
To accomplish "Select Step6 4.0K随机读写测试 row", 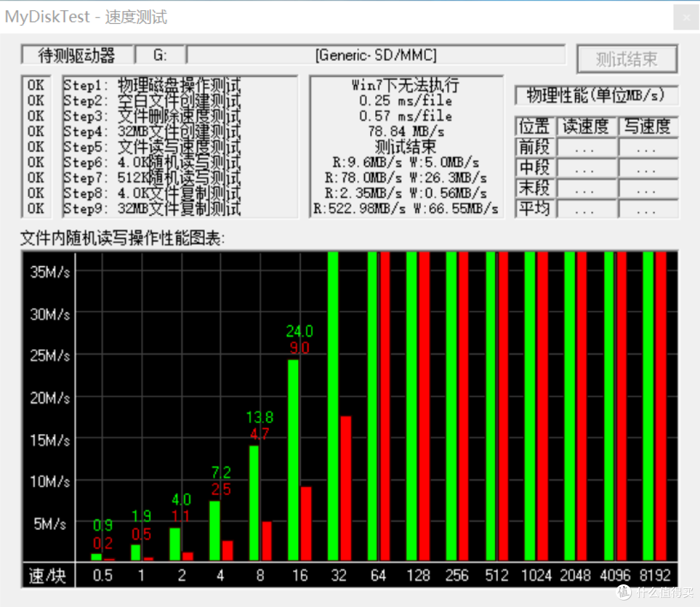I will [x=153, y=162].
